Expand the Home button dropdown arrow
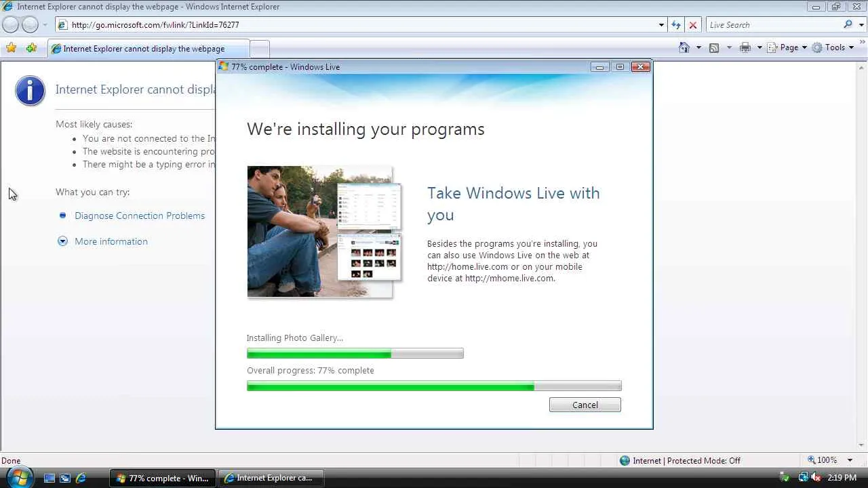Image resolution: width=868 pixels, height=488 pixels. (x=698, y=47)
